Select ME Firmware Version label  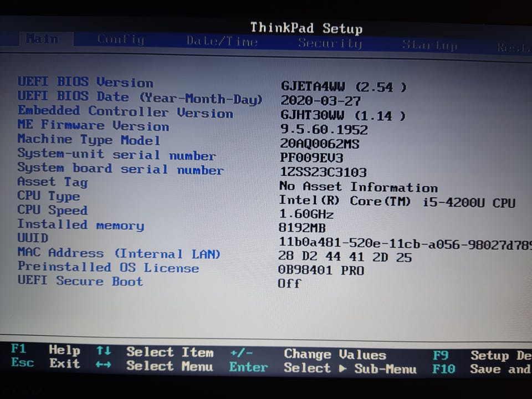tap(93, 125)
